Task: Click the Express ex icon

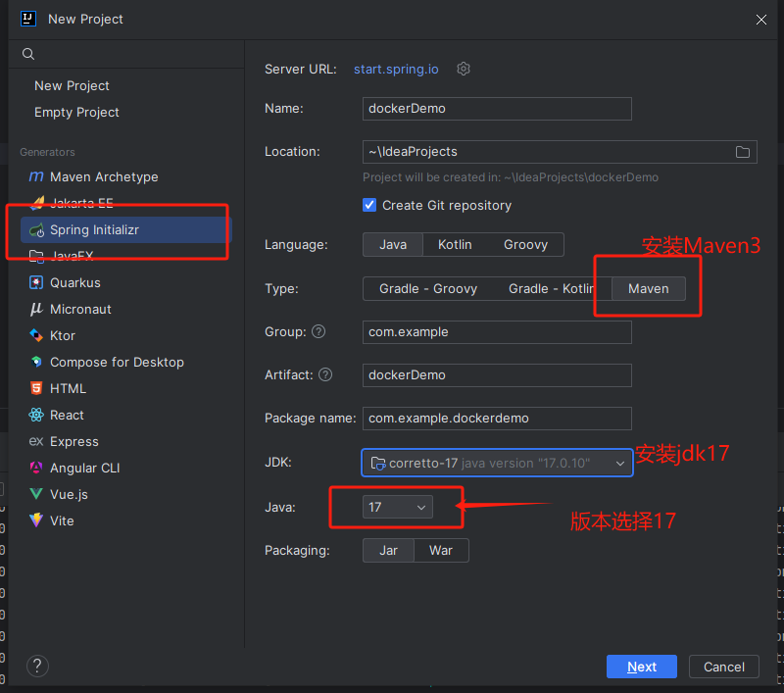Action: (x=36, y=441)
